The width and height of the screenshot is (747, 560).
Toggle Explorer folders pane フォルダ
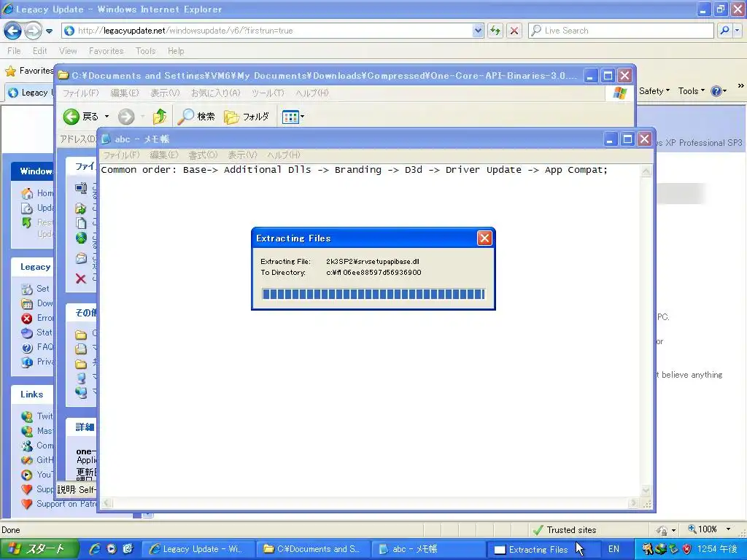point(247,117)
